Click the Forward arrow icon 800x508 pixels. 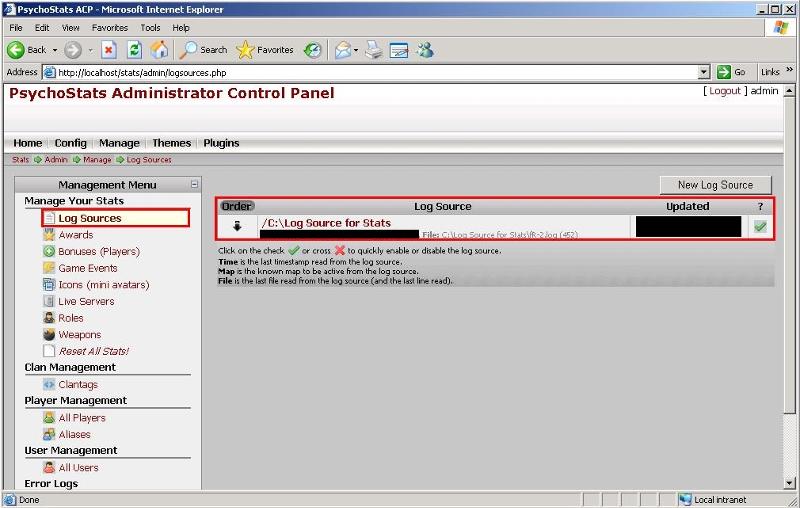pos(73,50)
